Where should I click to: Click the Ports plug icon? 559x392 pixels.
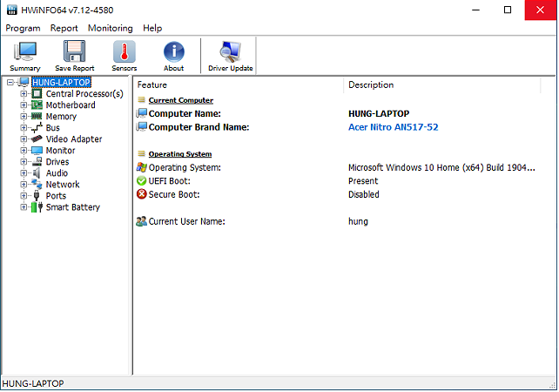click(37, 195)
